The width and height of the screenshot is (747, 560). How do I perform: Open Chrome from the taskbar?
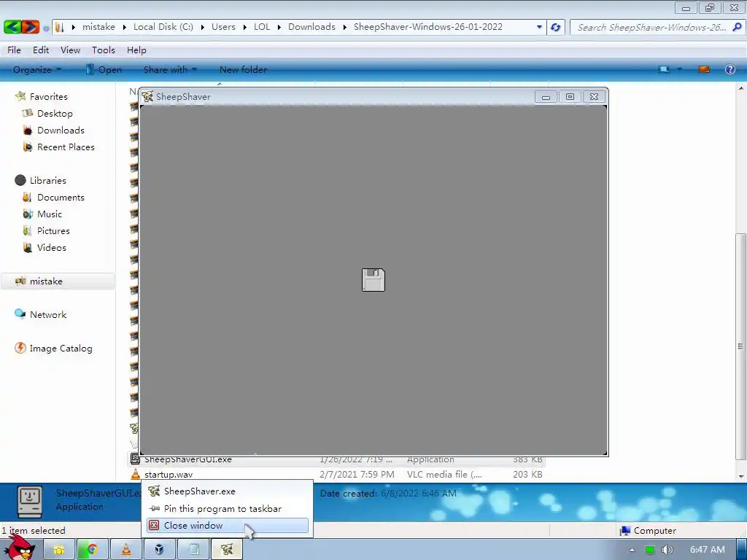(93, 550)
